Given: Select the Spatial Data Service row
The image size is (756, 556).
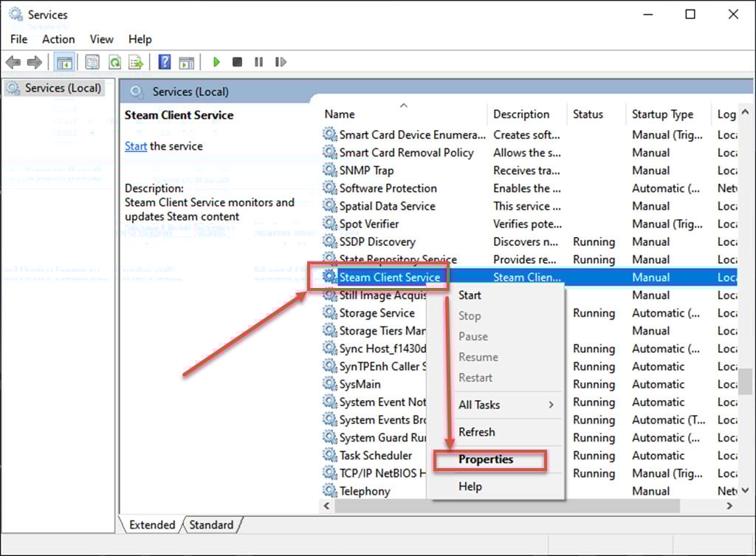Looking at the screenshot, I should click(529, 206).
